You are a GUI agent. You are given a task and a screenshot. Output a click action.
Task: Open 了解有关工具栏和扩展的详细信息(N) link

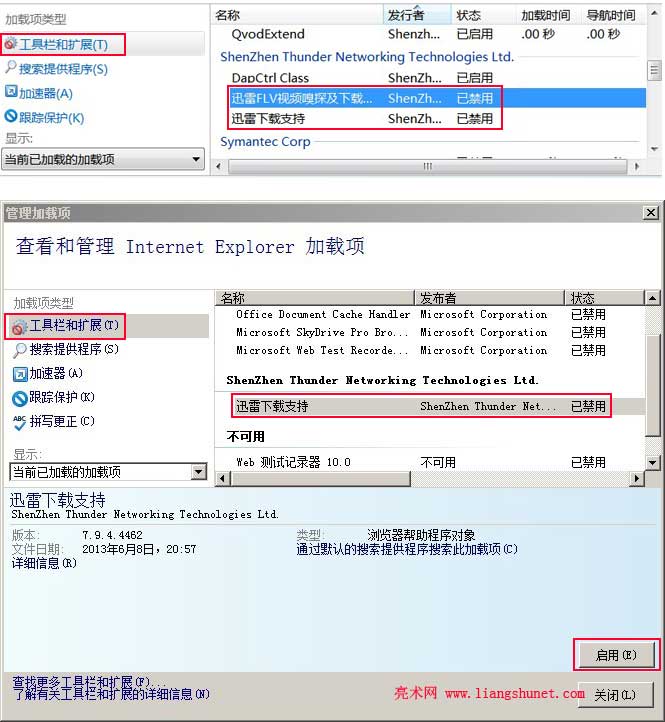coord(111,694)
